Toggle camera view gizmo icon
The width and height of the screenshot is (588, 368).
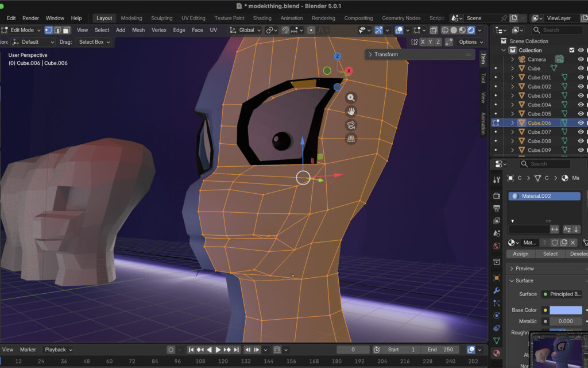tap(351, 125)
